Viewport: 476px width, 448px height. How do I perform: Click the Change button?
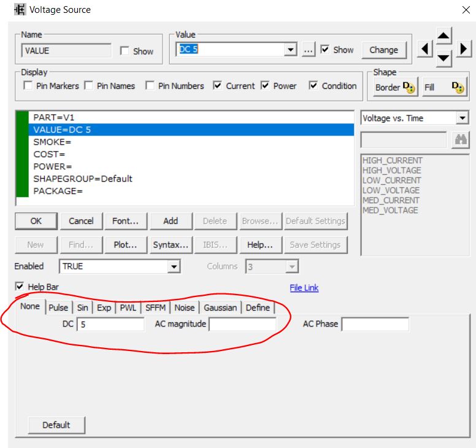384,50
